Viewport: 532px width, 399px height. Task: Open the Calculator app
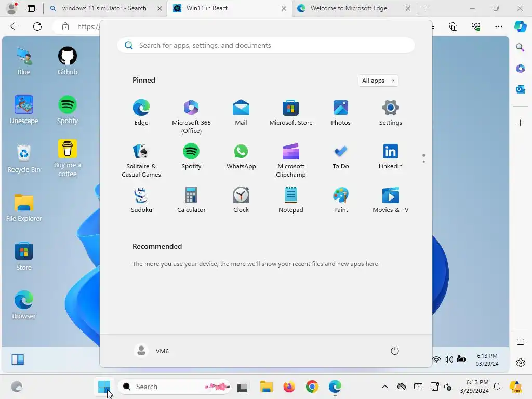click(191, 200)
